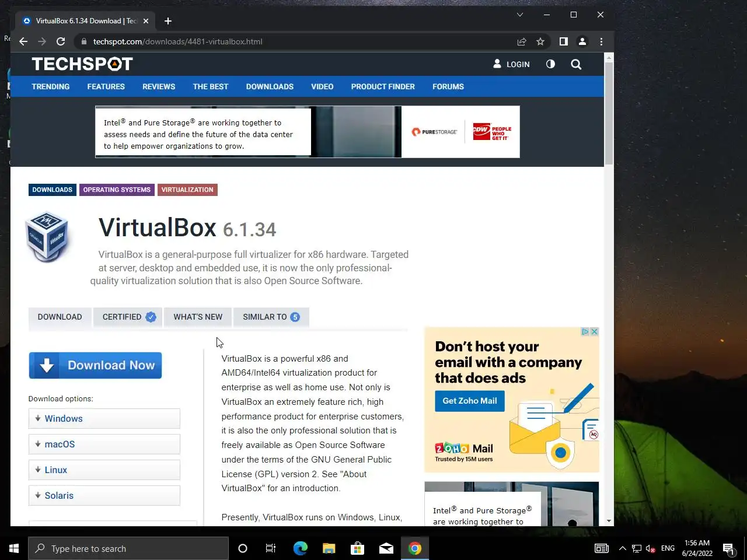Close the VirtualBox 6.1.34 Download tab
The width and height of the screenshot is (747, 560).
146,21
